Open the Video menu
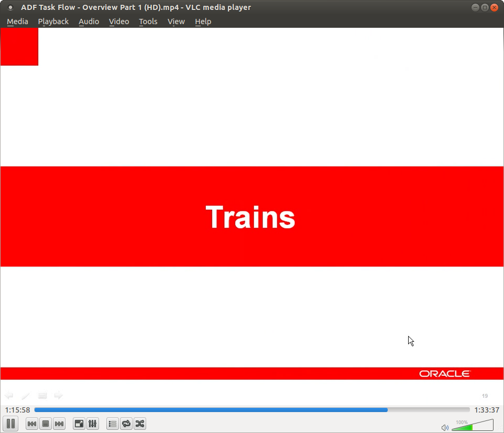504x433 pixels. pos(119,21)
